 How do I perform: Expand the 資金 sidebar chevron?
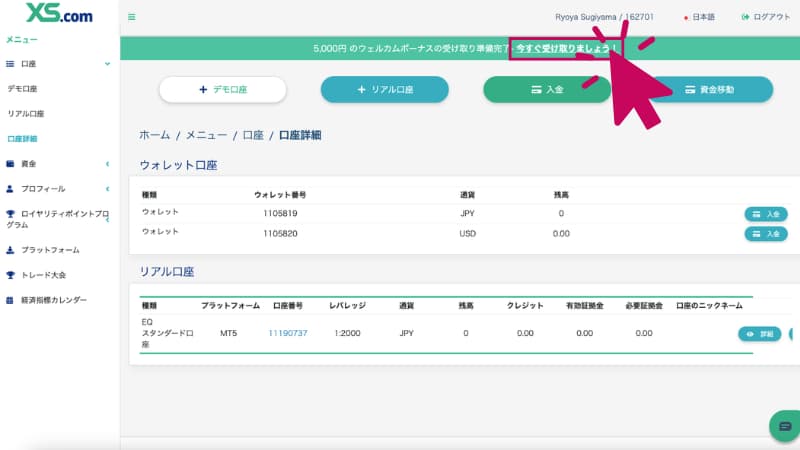(108, 164)
